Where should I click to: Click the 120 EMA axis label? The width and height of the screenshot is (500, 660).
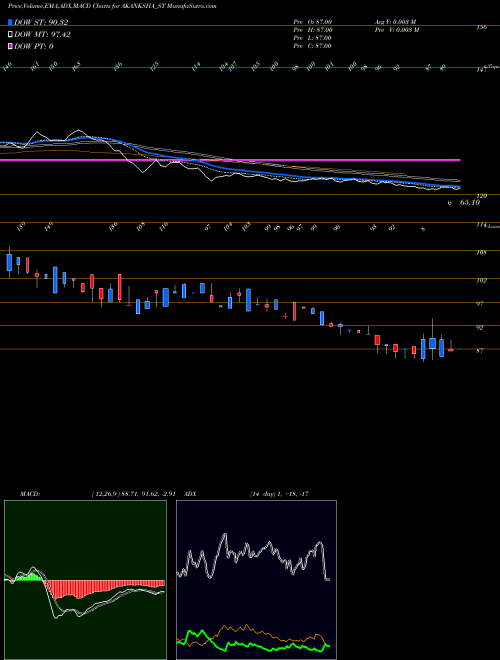(x=481, y=196)
